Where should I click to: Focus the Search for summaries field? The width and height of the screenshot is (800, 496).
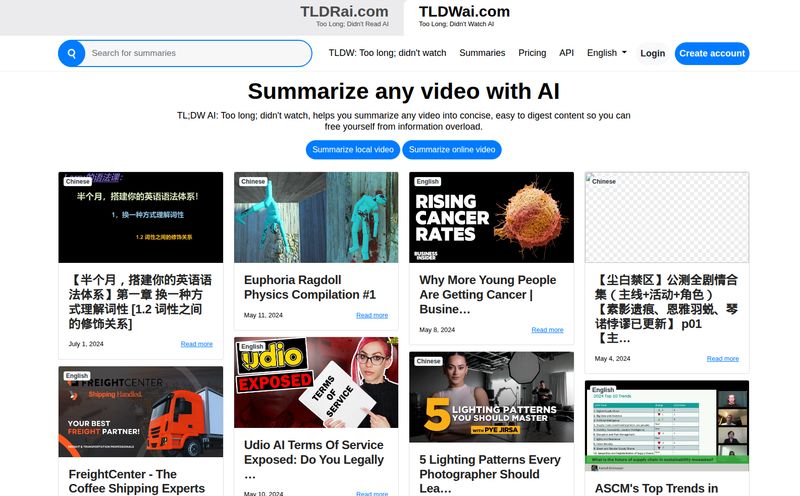(198, 53)
